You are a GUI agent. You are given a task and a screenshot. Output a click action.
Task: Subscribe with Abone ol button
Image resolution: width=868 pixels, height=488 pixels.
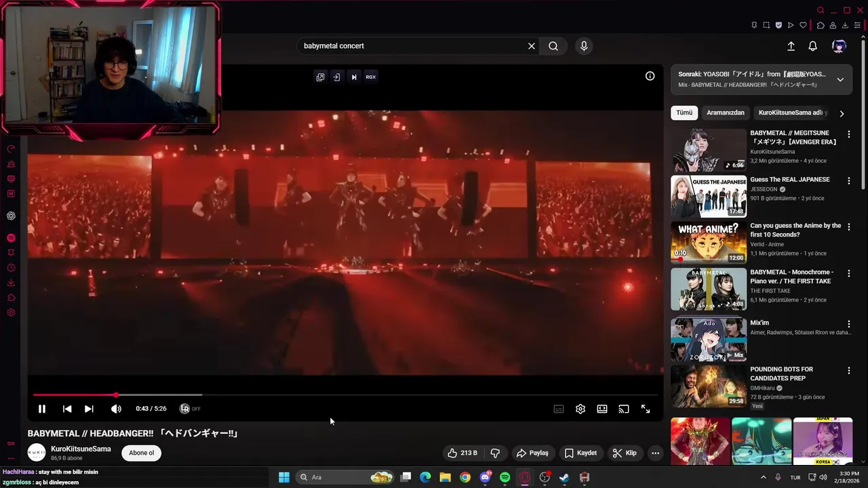tap(142, 453)
